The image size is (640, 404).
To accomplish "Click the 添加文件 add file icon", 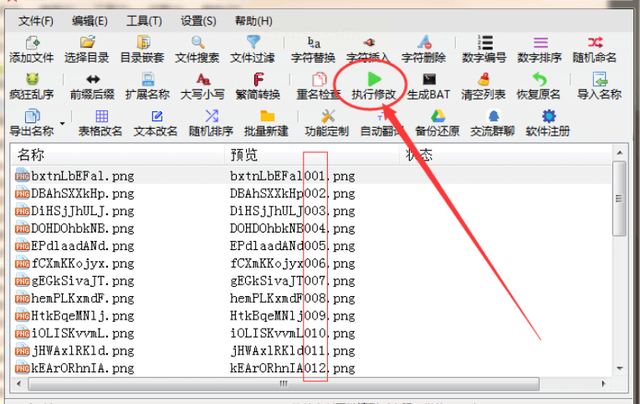I will 32,49.
